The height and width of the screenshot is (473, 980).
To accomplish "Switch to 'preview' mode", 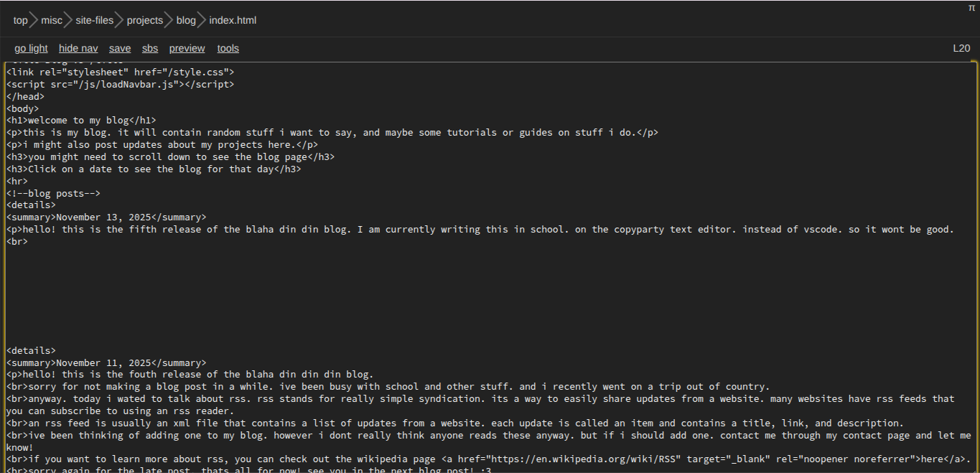I will coord(187,49).
